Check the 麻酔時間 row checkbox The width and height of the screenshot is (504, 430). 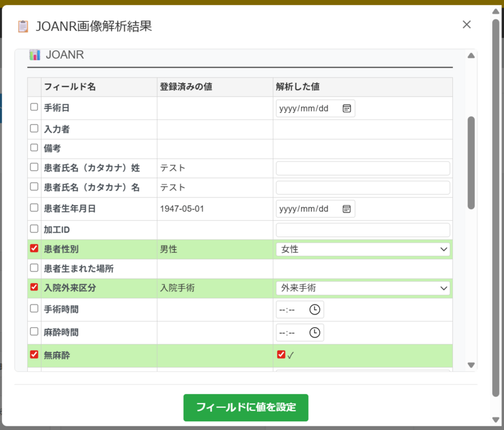[34, 331]
